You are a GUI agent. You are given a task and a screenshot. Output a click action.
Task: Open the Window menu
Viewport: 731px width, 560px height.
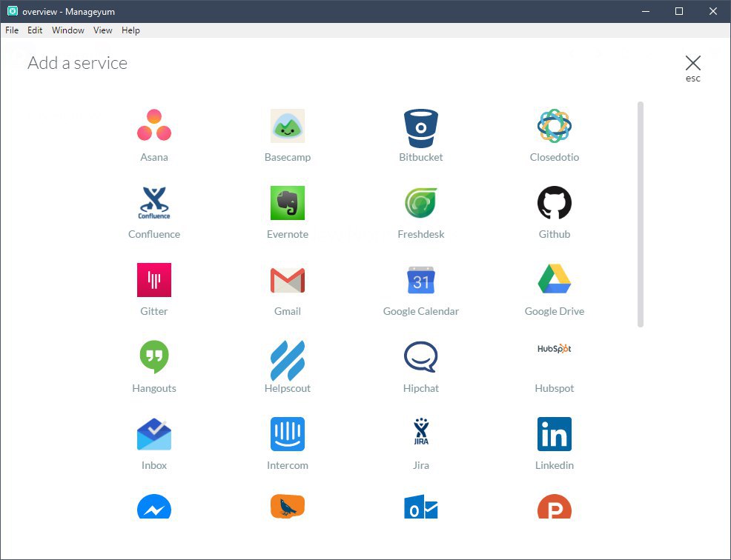coord(67,30)
